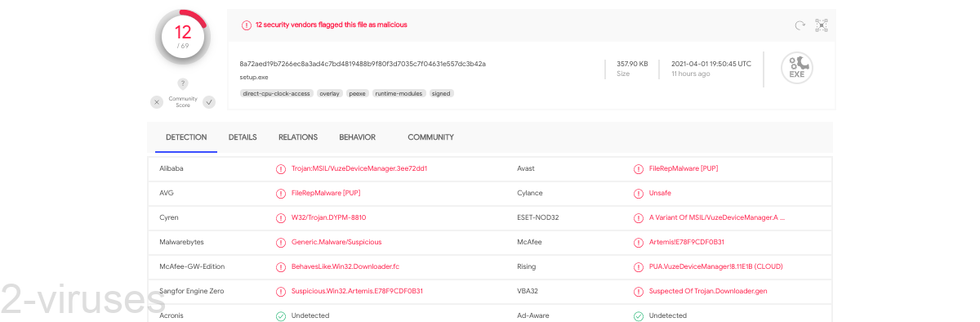Click Rising's PUA.VuzeDeviceManager result
Screen dimensions: 980x322
click(716, 267)
